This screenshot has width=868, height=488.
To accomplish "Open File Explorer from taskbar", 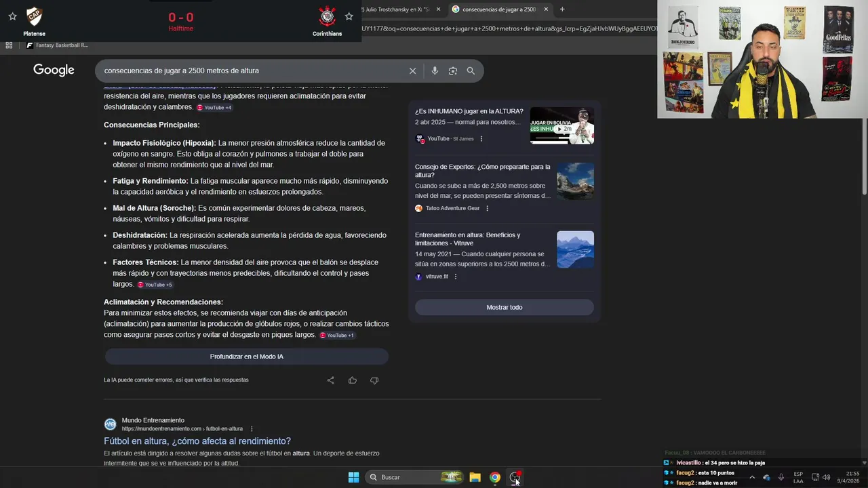I will click(475, 477).
